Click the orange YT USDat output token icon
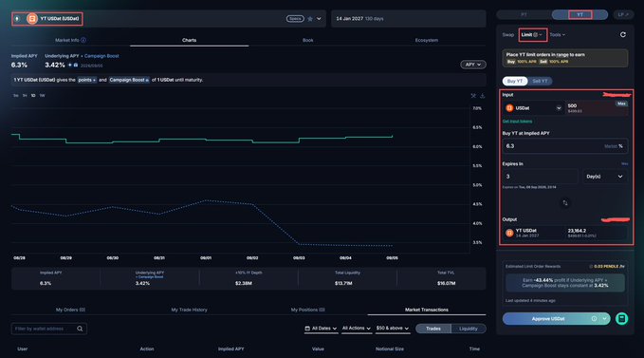Image resolution: width=644 pixels, height=358 pixels. click(509, 233)
